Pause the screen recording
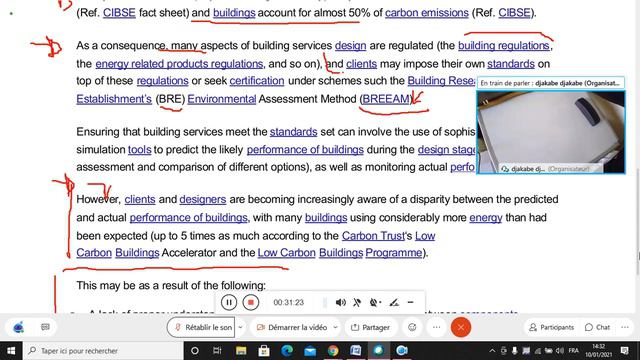Viewport: 640px width, 360px height. point(229,302)
